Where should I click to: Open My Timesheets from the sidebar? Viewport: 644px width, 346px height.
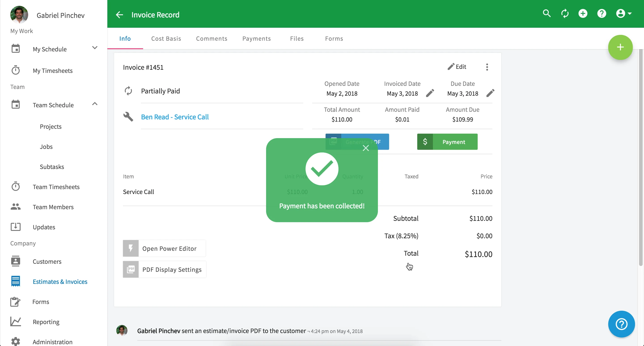click(x=52, y=71)
